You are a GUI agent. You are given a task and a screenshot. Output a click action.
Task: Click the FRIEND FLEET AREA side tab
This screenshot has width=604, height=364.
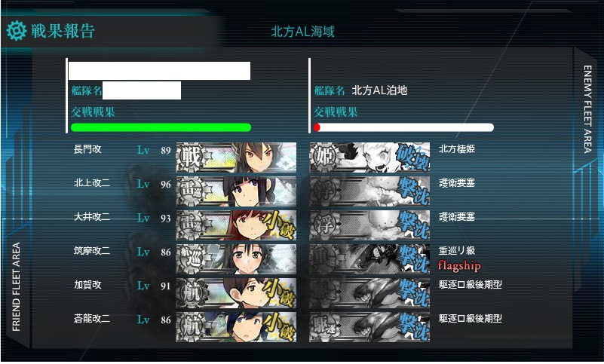click(16, 286)
